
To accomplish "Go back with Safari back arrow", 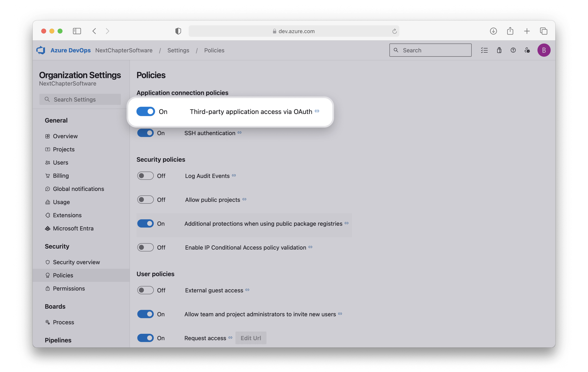I will pyautogui.click(x=95, y=31).
